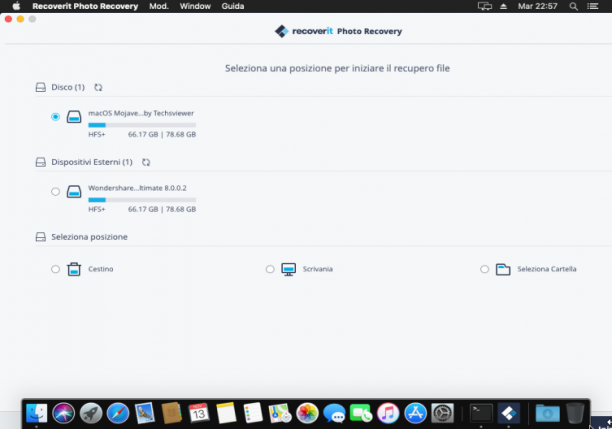Click the Scrivania desktop monitor icon

[288, 269]
